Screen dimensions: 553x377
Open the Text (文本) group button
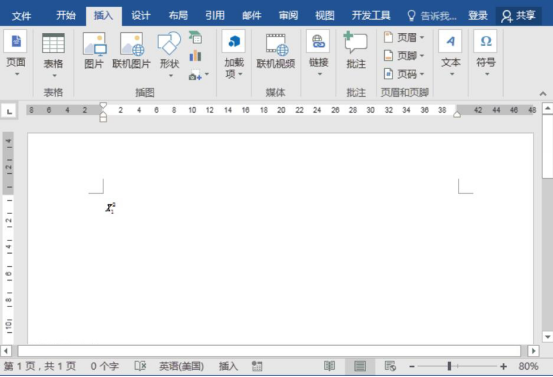click(x=450, y=54)
